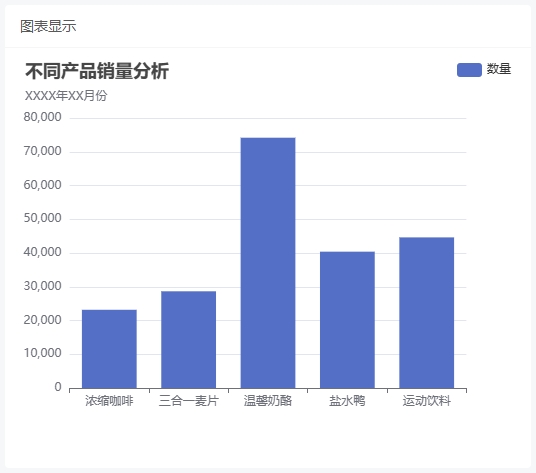Click the 50,000 y-axis label
The image size is (536, 473).
(x=42, y=218)
